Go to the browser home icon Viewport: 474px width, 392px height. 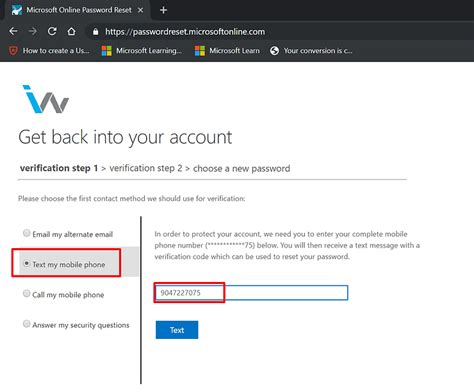(x=71, y=31)
